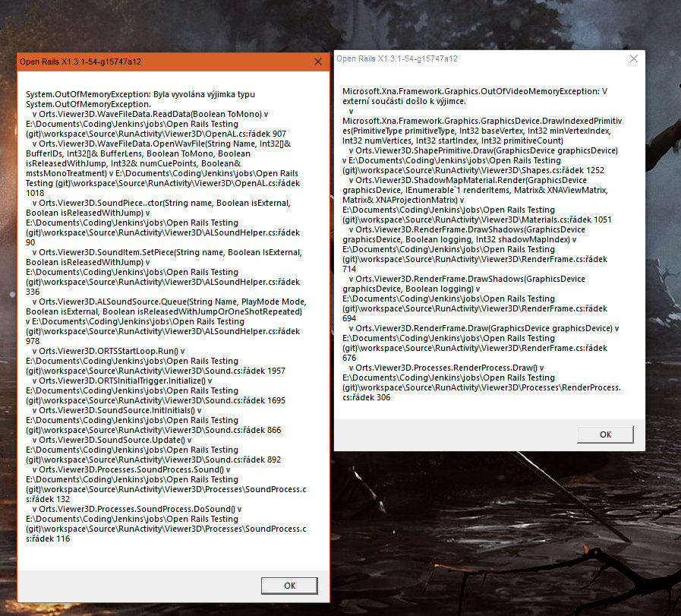Click the text 'cs:řádek 306'
The height and width of the screenshot is (616, 681).
[366, 397]
